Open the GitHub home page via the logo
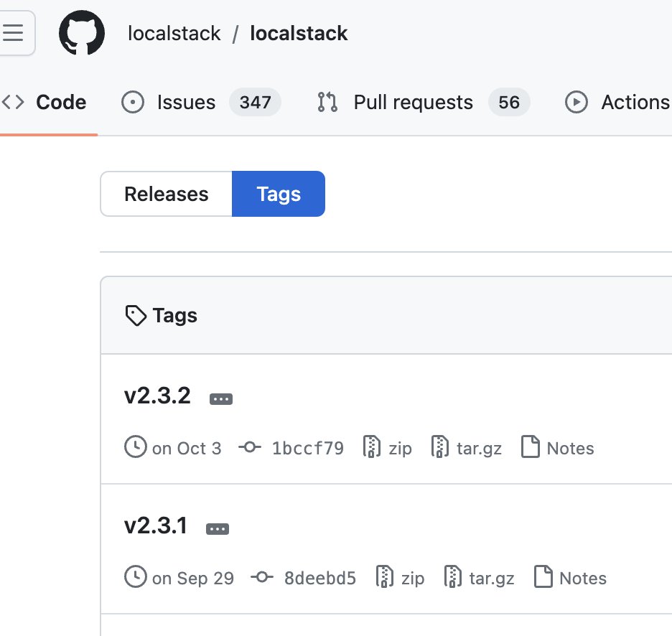The image size is (672, 636). point(81,32)
